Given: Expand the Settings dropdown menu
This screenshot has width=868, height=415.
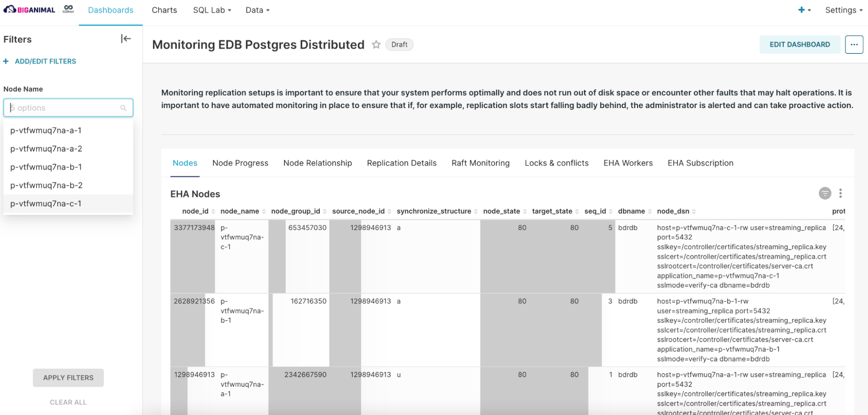Looking at the screenshot, I should (x=843, y=10).
